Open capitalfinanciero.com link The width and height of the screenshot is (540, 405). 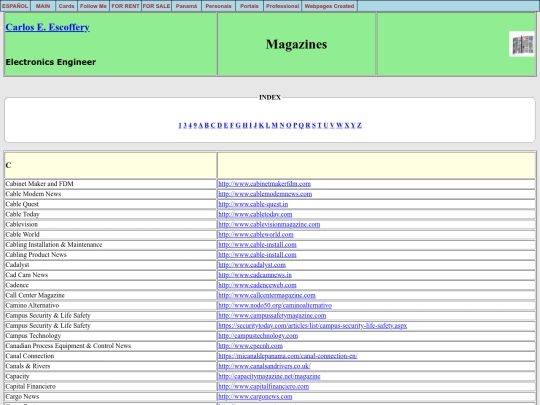264,386
